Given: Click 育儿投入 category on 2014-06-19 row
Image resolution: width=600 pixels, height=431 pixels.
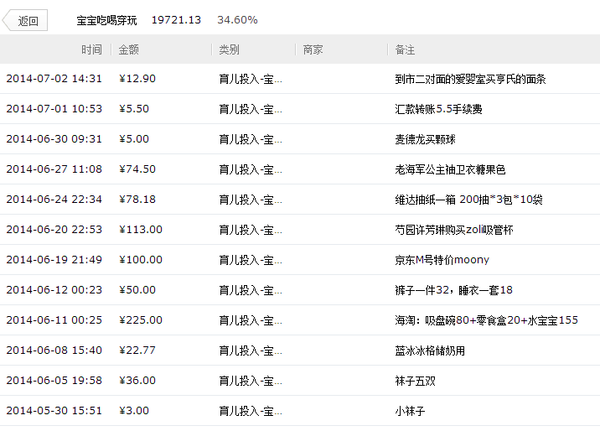Looking at the screenshot, I should click(x=251, y=260).
